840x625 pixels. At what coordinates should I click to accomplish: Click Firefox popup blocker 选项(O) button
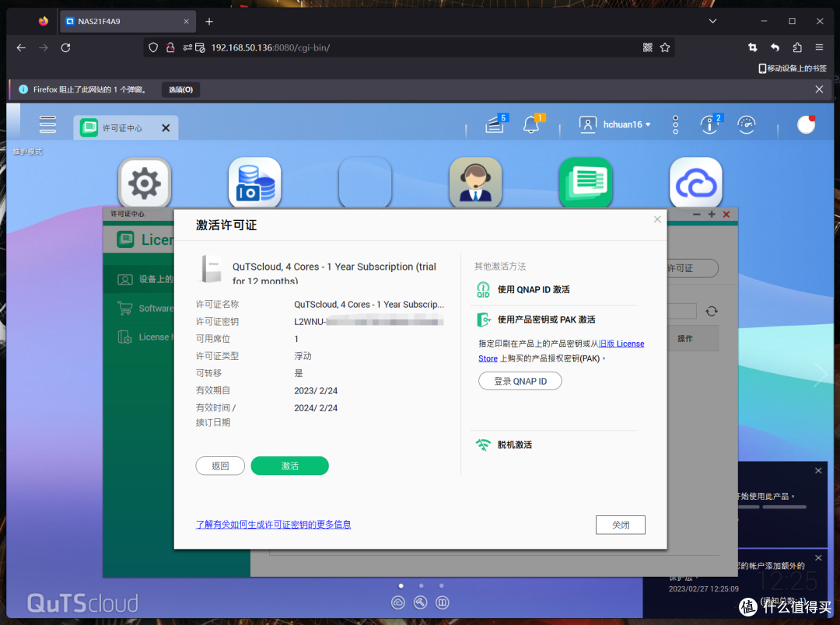click(x=180, y=89)
